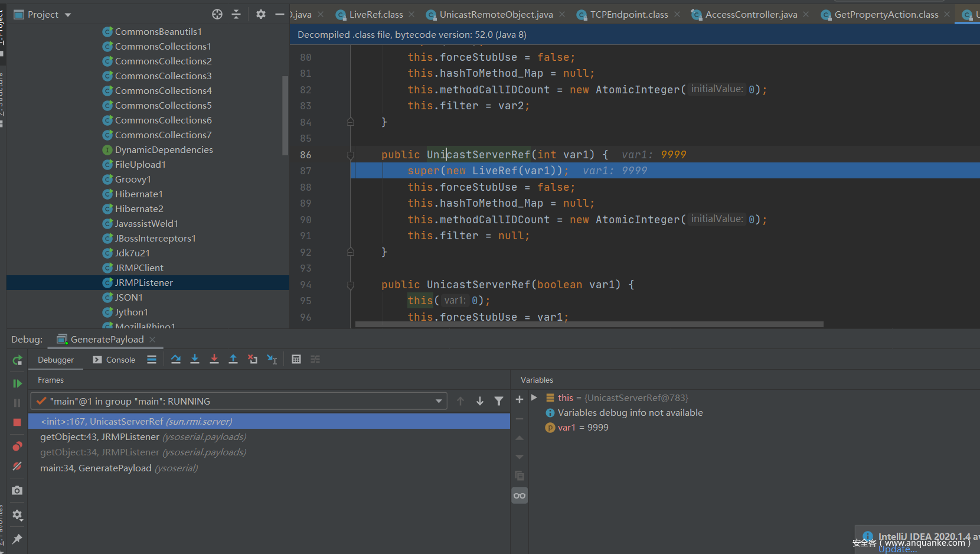This screenshot has width=980, height=554.
Task: Click the Step Over debug icon
Action: 176,359
